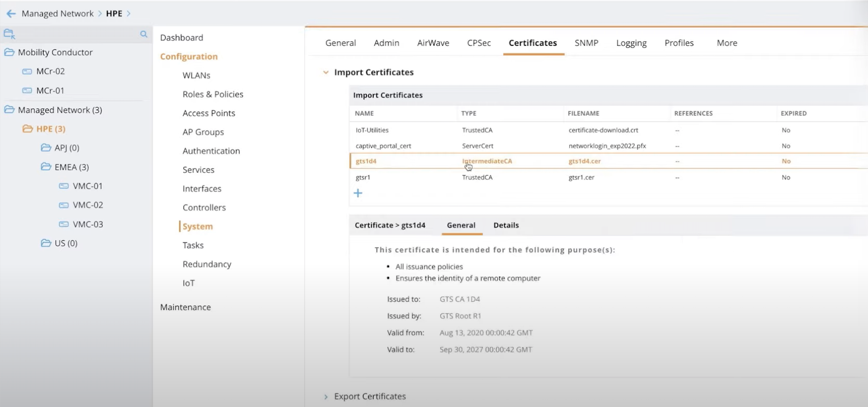The image size is (868, 407).
Task: Open Services configuration
Action: point(198,170)
